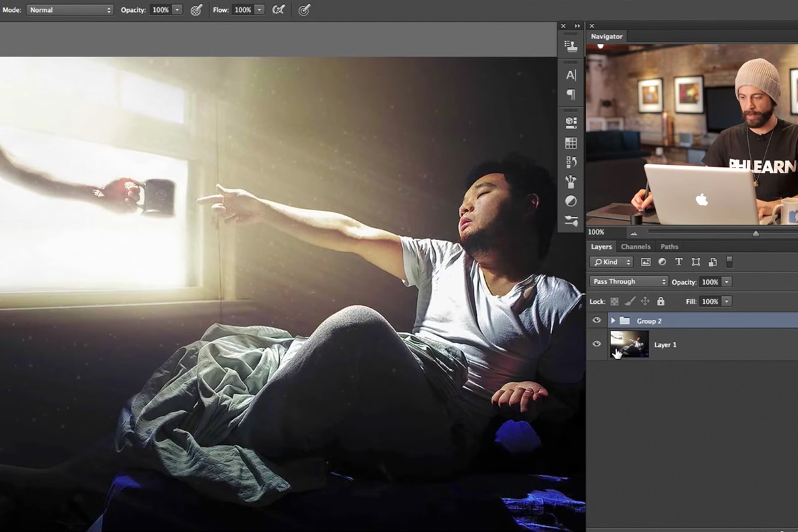Open the Swatches grid panel icon

(571, 143)
